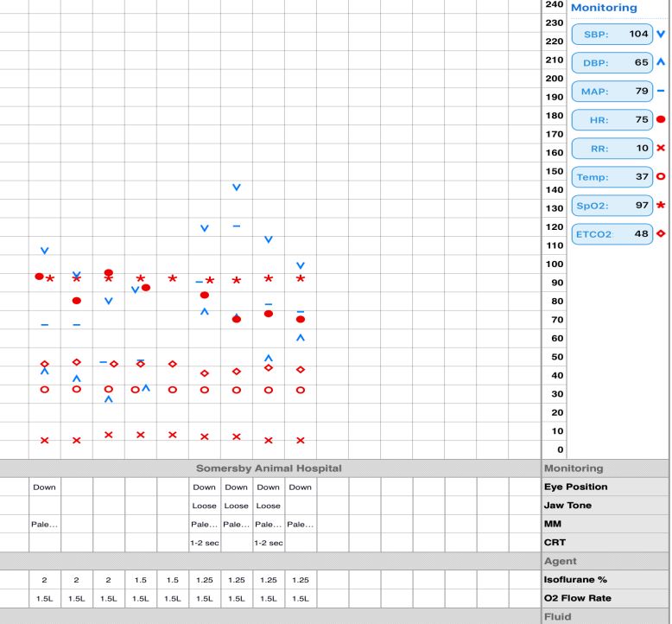The height and width of the screenshot is (624, 672).
Task: Tap the red cross RR legend symbol
Action: pyautogui.click(x=661, y=148)
